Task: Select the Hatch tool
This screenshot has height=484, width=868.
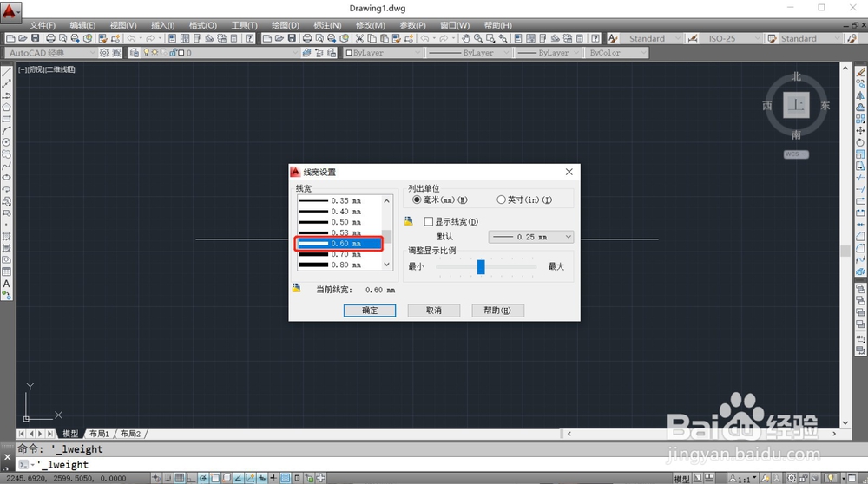Action: pyautogui.click(x=7, y=236)
